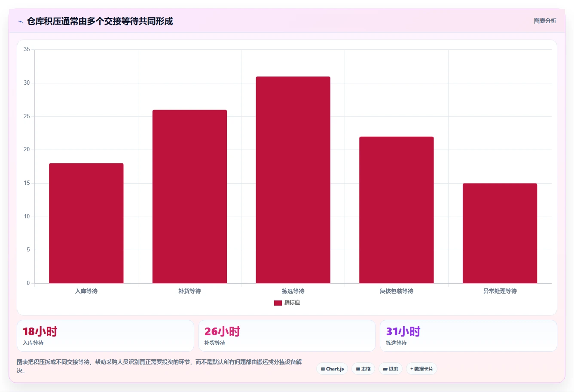Click the 复核包装等待 bar in the chart
The height and width of the screenshot is (392, 574).
397,210
